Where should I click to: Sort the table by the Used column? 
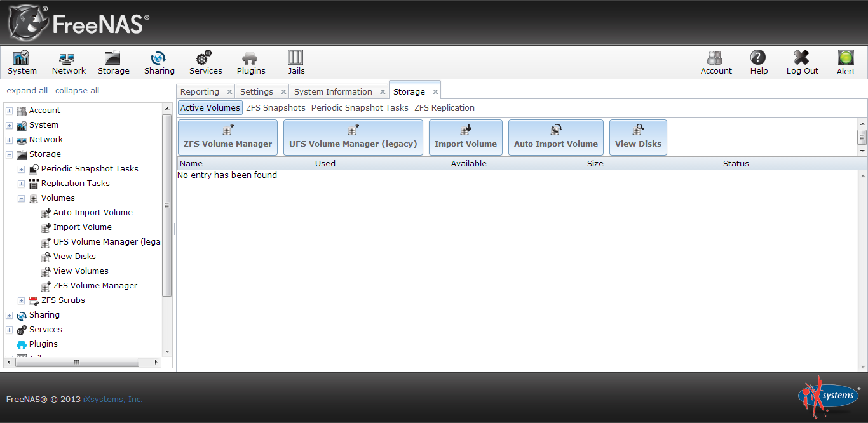click(381, 163)
